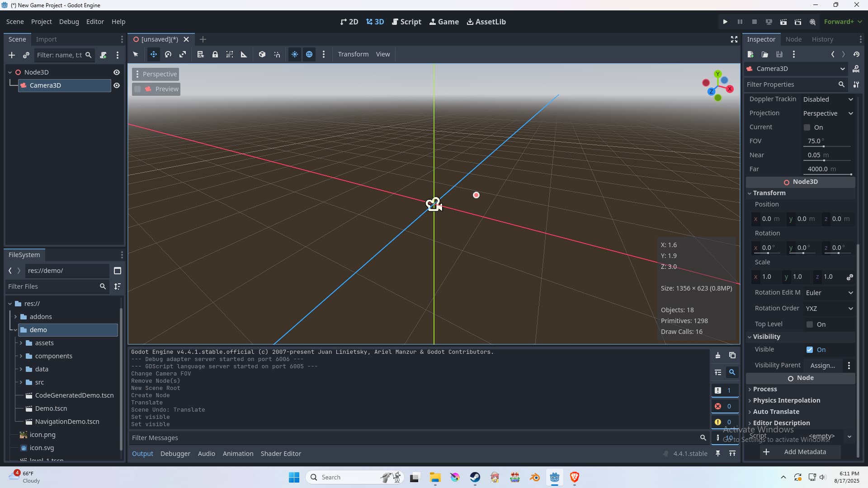The height and width of the screenshot is (488, 868).
Task: Uncheck the Visible On checkbox
Action: [810, 350]
